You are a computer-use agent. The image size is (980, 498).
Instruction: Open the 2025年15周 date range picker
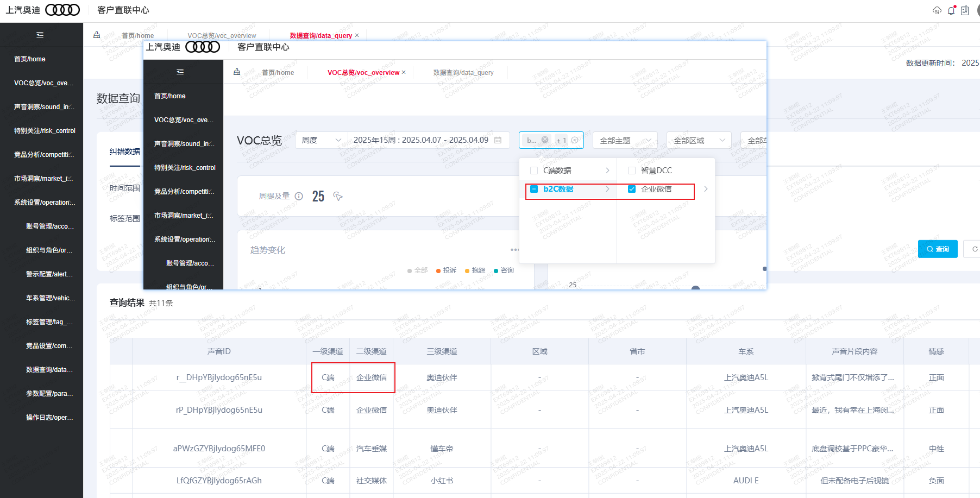click(x=429, y=140)
